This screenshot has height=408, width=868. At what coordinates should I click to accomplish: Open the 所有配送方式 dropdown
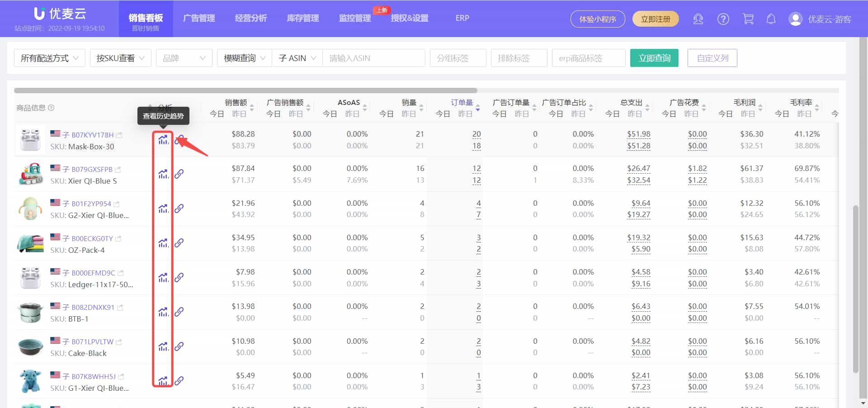coord(49,58)
